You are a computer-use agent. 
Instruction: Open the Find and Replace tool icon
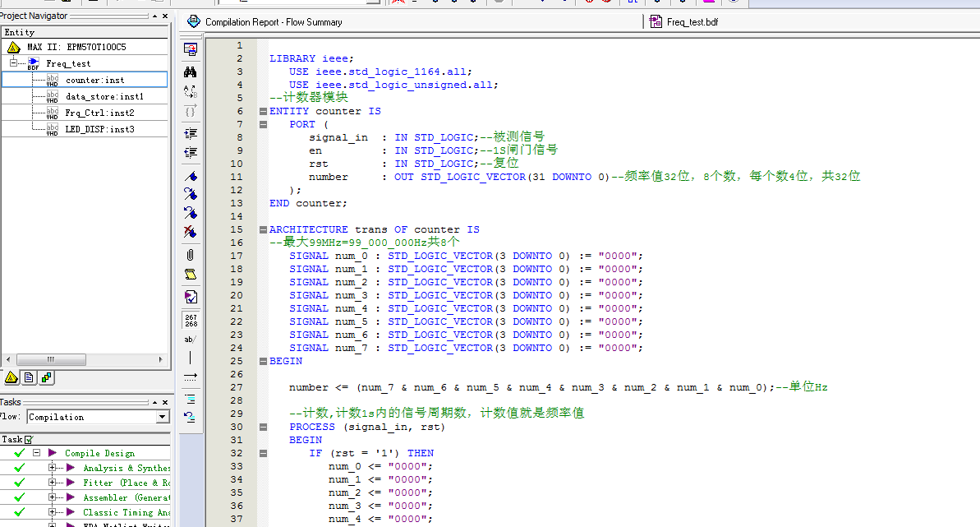[191, 92]
